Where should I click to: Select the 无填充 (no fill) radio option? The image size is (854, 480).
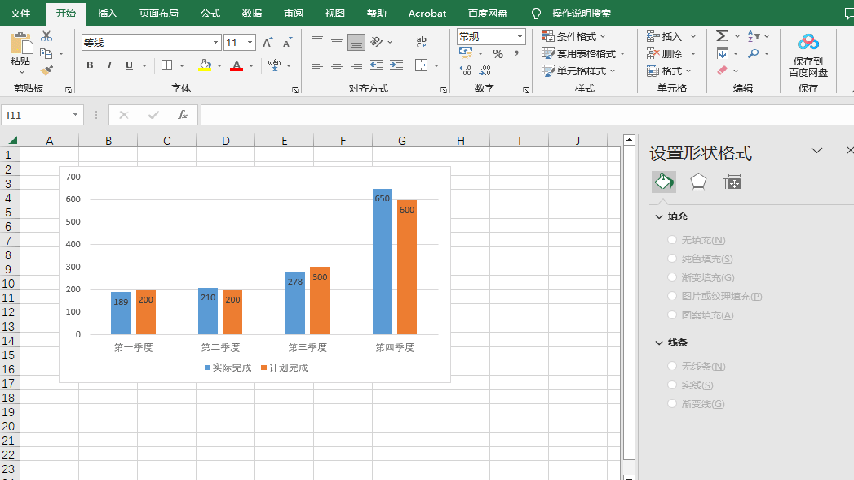click(x=672, y=240)
